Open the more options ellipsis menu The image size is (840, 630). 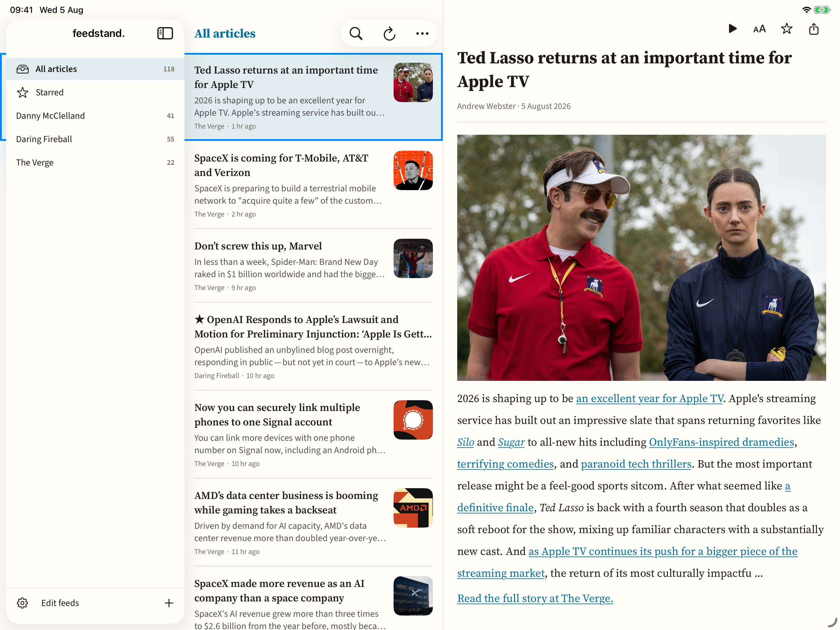tap(422, 34)
